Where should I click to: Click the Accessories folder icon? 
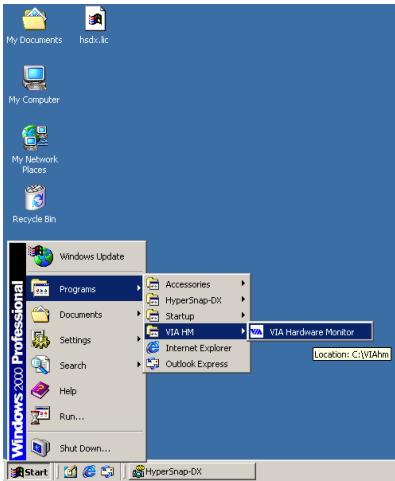point(153,284)
